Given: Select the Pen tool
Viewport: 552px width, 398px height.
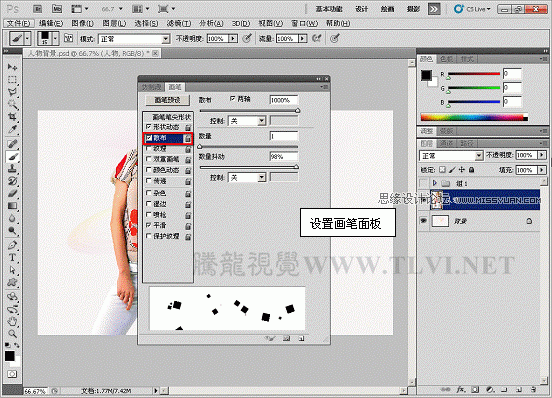Looking at the screenshot, I should click(x=12, y=245).
